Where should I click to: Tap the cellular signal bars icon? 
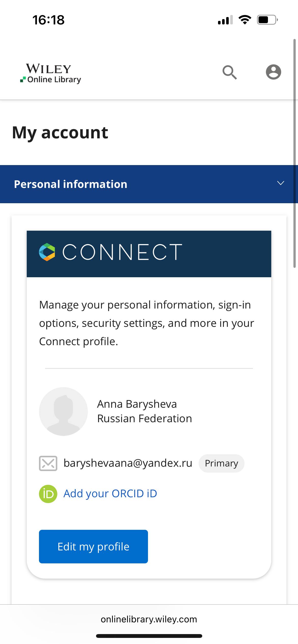[x=225, y=20]
